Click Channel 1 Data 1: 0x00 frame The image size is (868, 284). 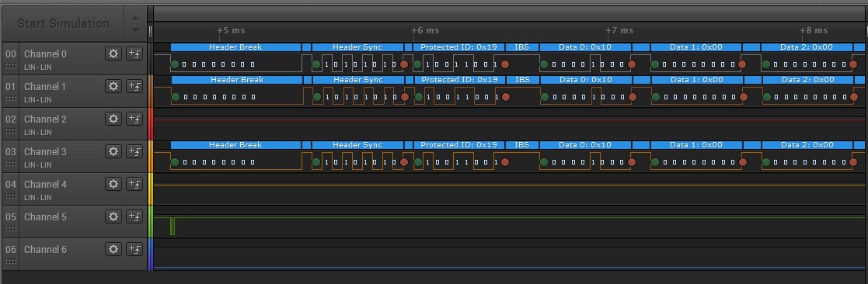698,80
